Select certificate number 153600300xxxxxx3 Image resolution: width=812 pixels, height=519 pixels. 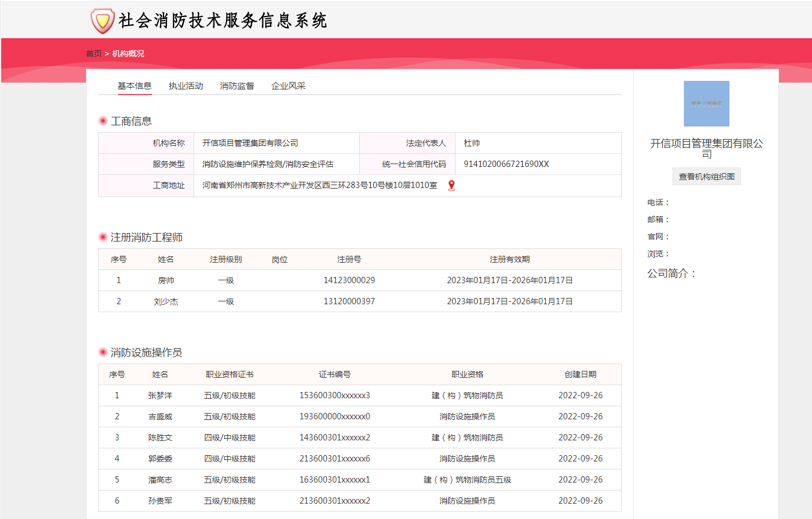click(335, 395)
